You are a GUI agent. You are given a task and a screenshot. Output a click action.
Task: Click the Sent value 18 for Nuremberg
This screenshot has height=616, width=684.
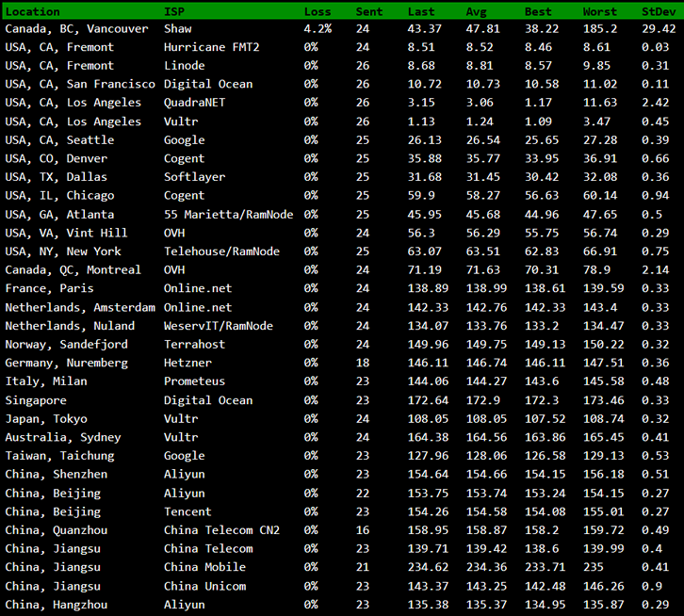[x=363, y=363]
